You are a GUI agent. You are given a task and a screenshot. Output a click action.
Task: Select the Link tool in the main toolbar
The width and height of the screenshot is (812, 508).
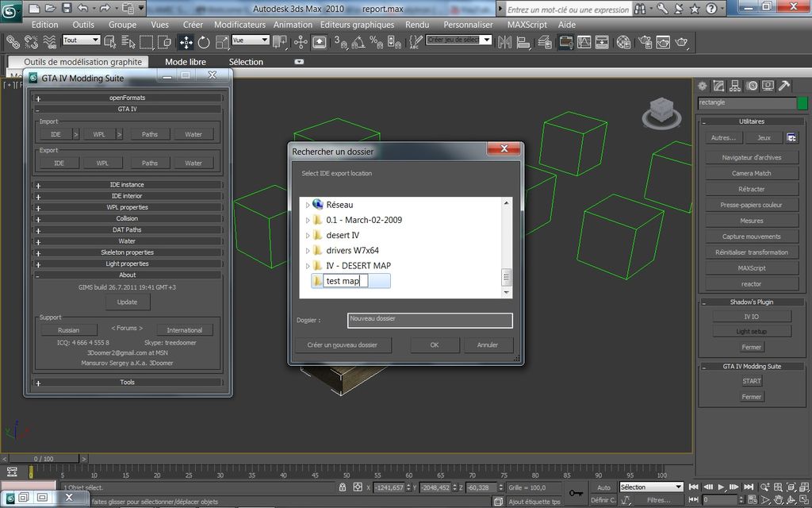pyautogui.click(x=13, y=42)
